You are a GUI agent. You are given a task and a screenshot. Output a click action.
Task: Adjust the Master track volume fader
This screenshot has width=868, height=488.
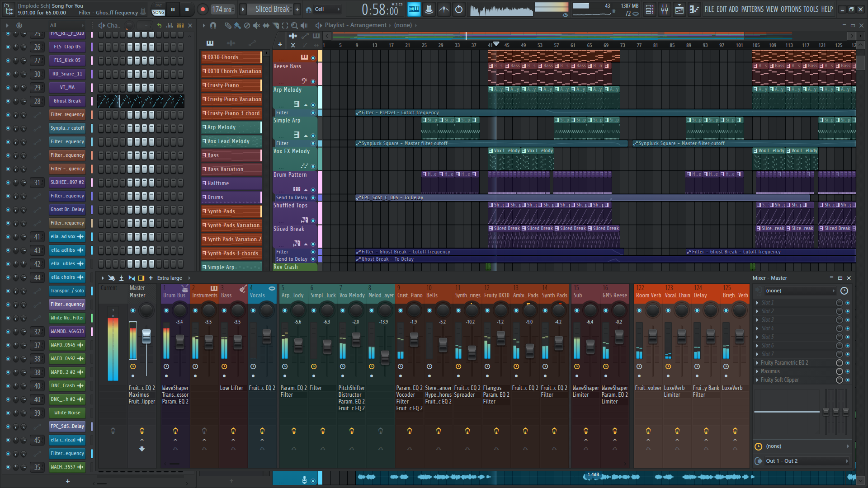point(146,335)
